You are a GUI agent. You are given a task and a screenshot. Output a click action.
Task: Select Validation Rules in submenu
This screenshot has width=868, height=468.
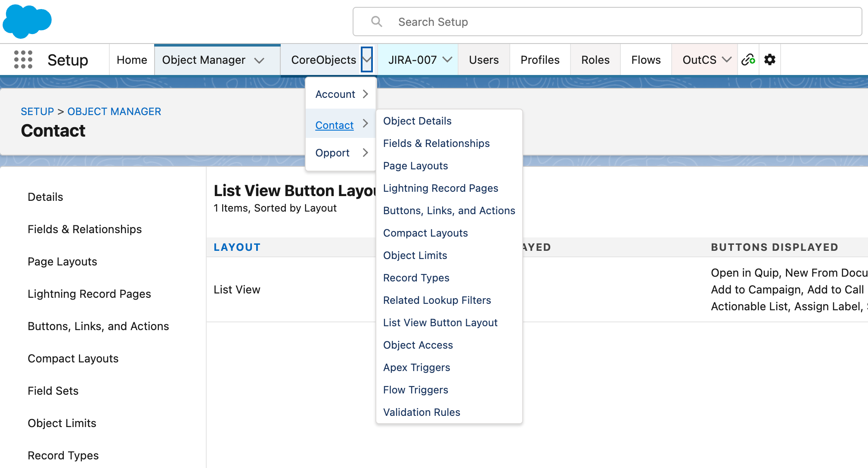pyautogui.click(x=422, y=412)
